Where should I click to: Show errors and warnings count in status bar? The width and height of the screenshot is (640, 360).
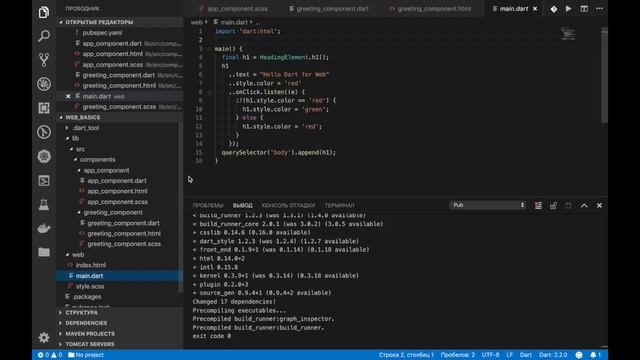50,355
